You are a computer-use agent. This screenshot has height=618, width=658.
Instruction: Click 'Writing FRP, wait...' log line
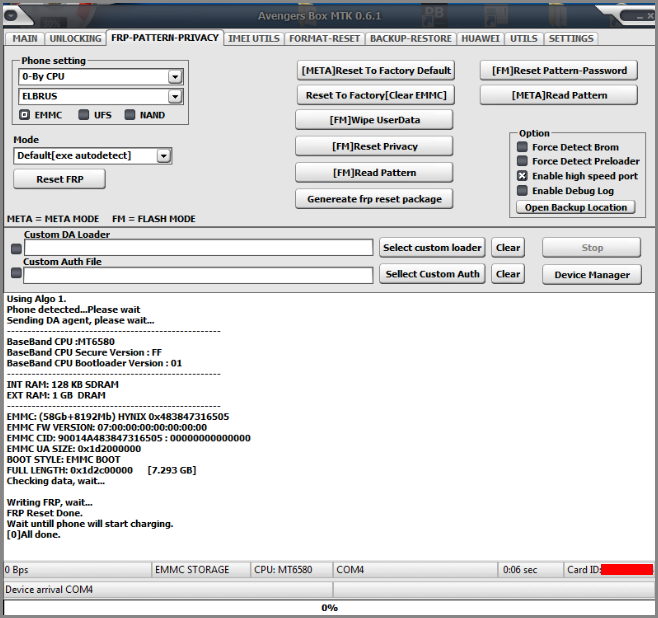(50, 502)
